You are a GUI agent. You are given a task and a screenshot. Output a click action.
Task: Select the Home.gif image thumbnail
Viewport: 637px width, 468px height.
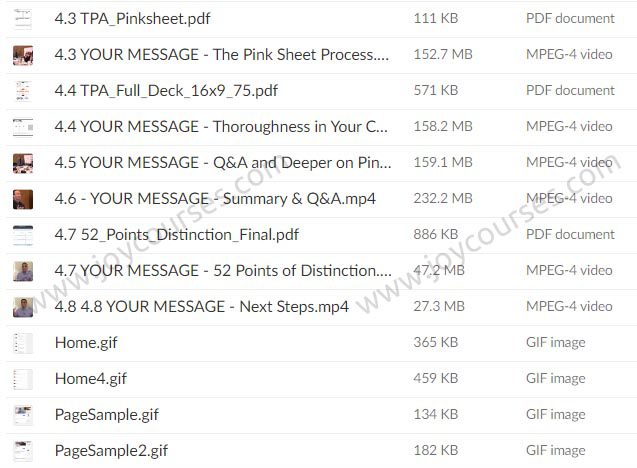click(23, 343)
